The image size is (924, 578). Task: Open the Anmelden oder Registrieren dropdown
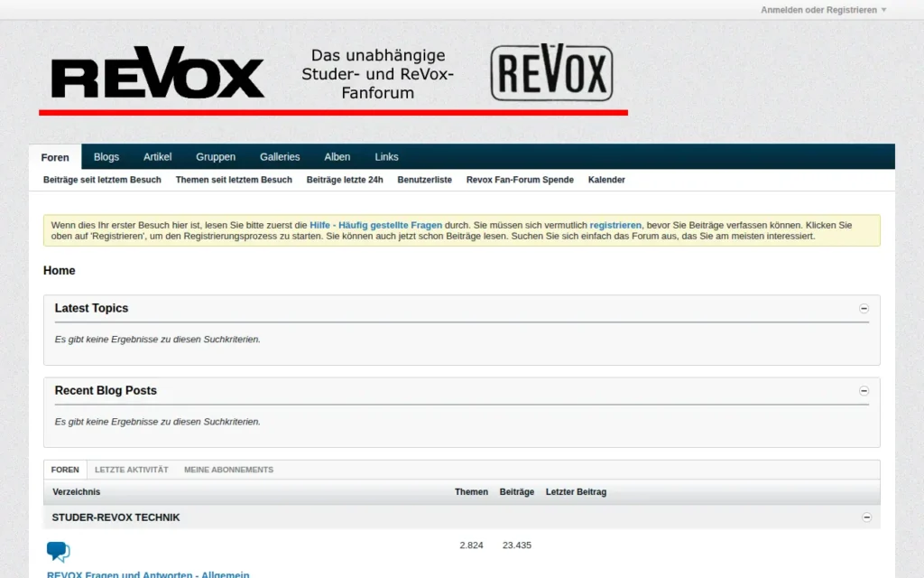click(823, 10)
